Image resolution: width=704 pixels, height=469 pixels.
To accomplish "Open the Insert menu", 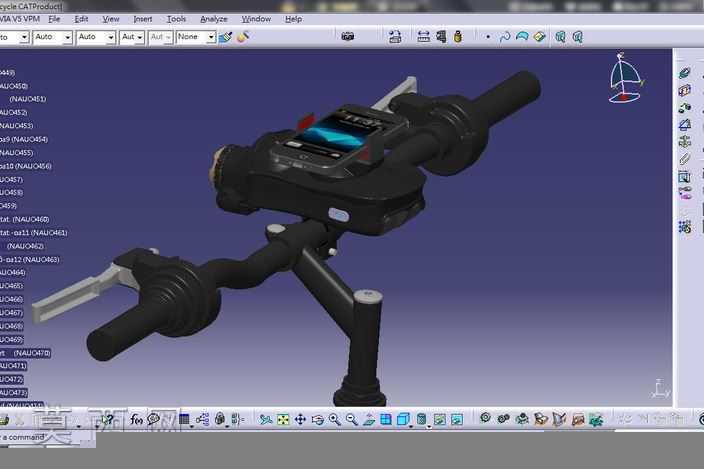I will click(143, 19).
